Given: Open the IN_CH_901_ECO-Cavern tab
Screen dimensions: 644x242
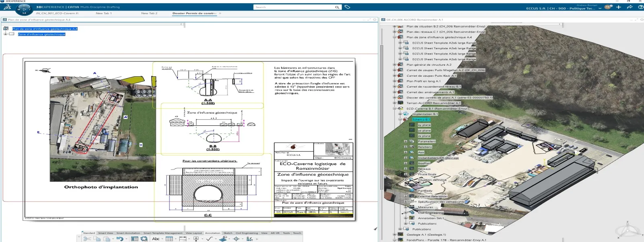Looking at the screenshot, I should click(57, 13).
